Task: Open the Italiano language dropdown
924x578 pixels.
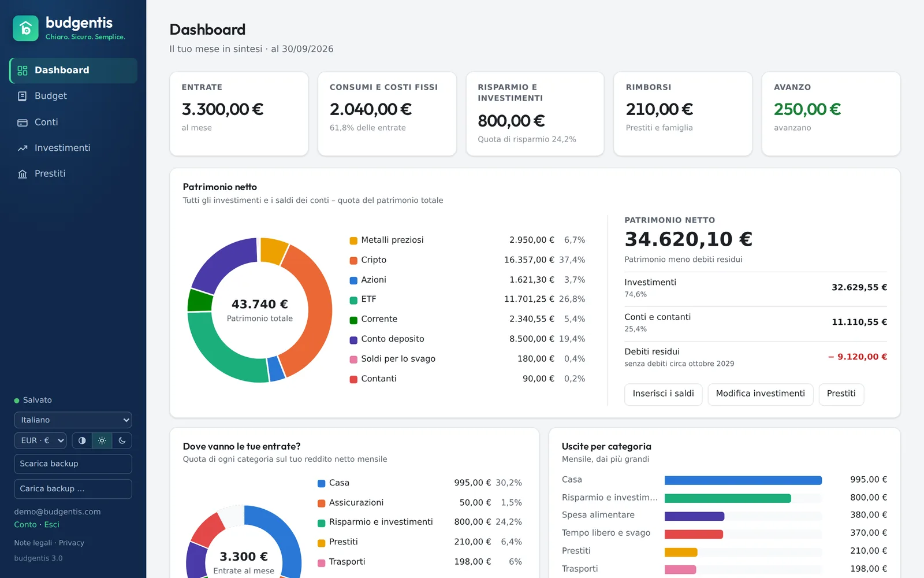Action: (x=73, y=420)
